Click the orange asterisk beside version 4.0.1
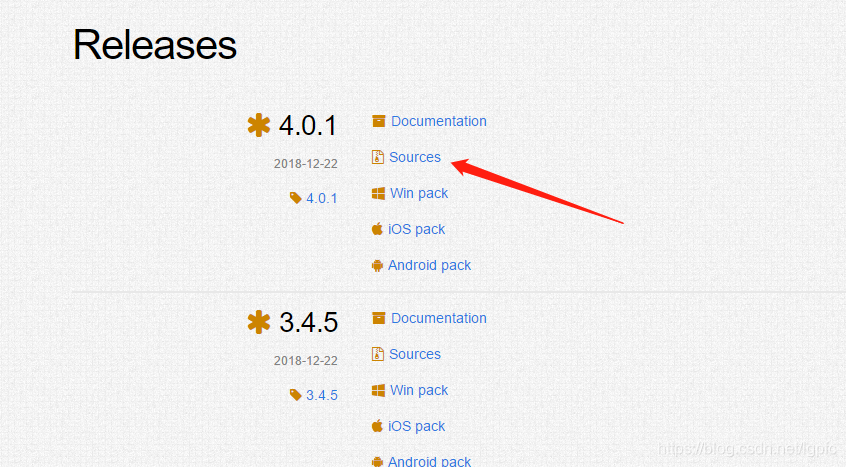 [x=259, y=125]
